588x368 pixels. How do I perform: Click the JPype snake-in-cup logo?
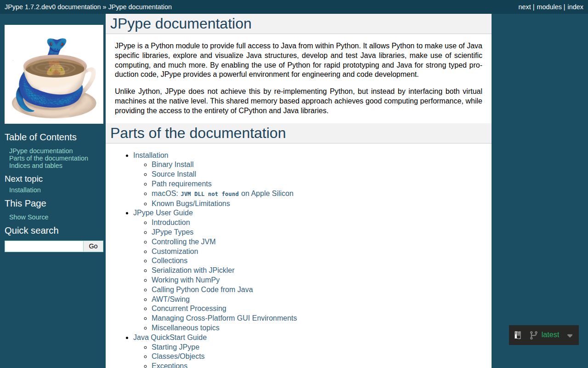tap(54, 74)
